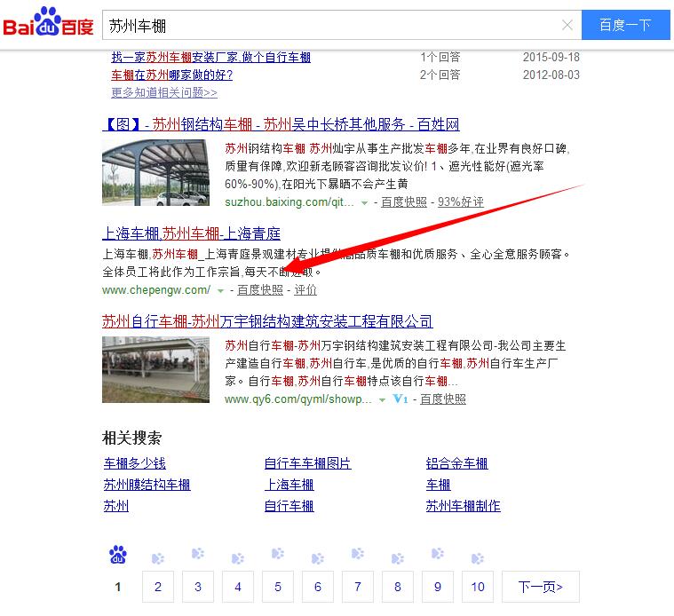Open 百度快照 for the chepengw.com result
The height and width of the screenshot is (616, 674).
tap(260, 290)
